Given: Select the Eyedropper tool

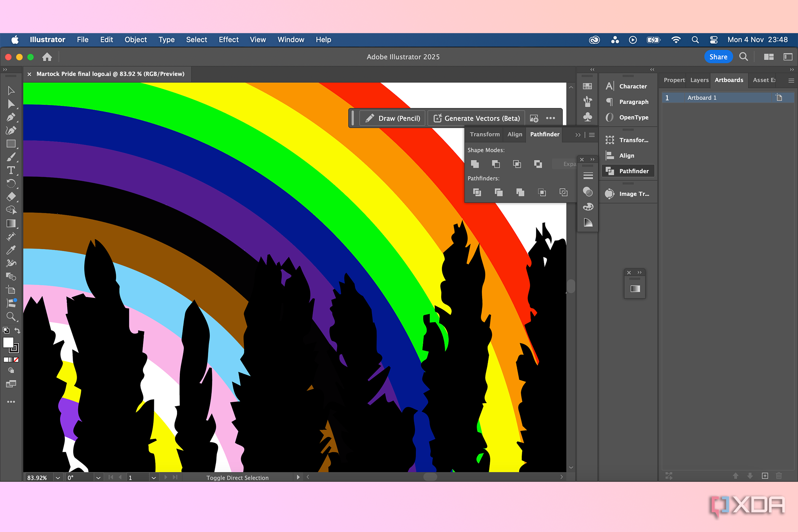Looking at the screenshot, I should click(x=11, y=250).
